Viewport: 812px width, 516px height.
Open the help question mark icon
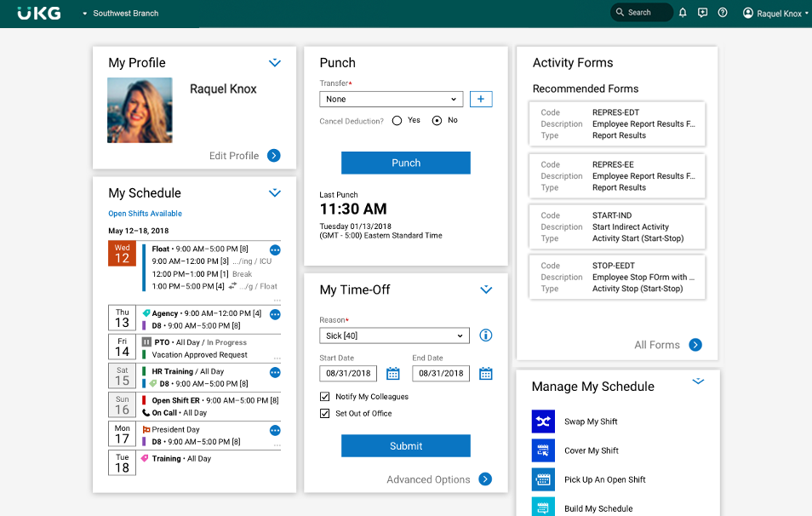click(x=723, y=13)
